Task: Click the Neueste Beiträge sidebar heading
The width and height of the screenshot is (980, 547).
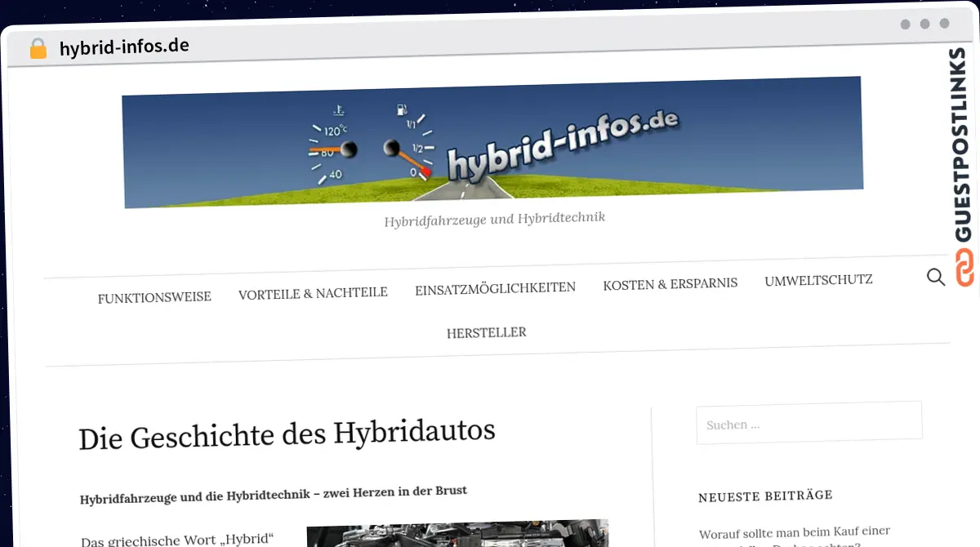Action: tap(765, 496)
